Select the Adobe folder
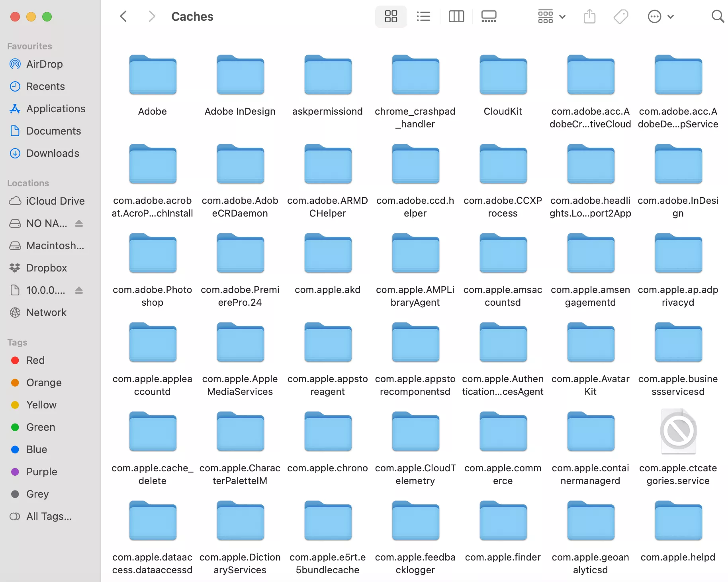 point(153,75)
